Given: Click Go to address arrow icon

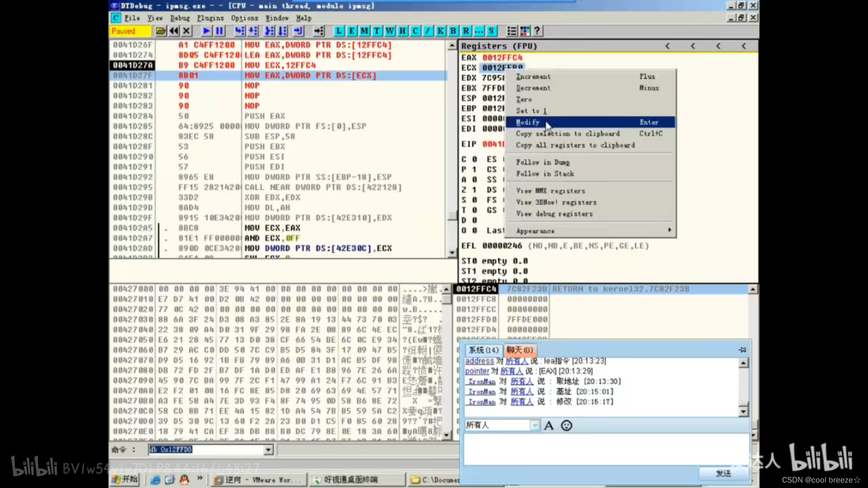Looking at the screenshot, I should 319,31.
